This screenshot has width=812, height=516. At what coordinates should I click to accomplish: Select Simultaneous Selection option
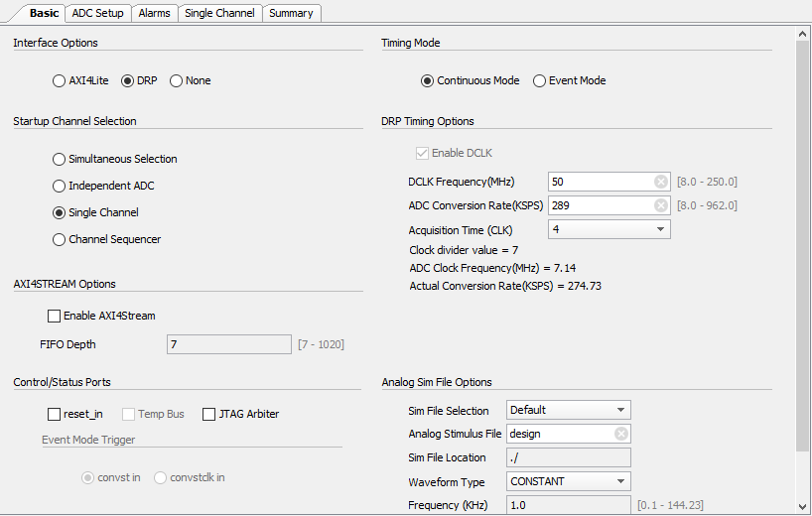click(x=59, y=159)
